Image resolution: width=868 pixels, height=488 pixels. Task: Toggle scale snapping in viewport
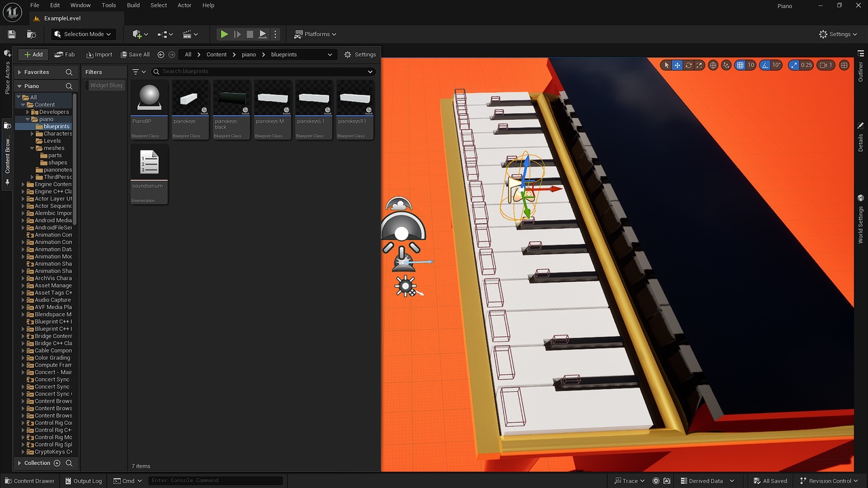pos(793,65)
